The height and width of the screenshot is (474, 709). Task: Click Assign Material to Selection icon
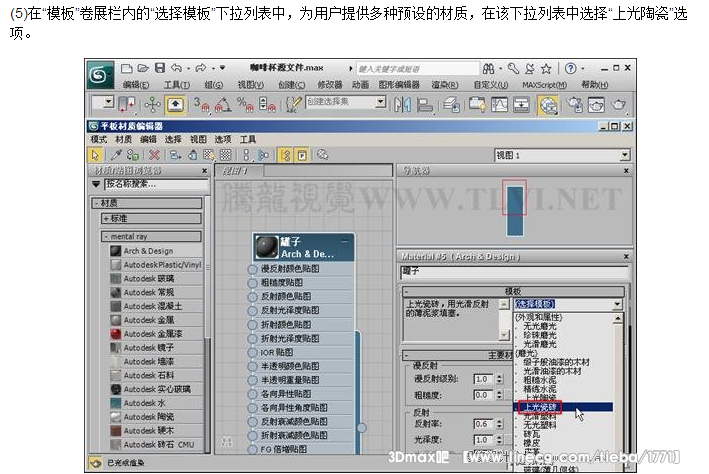tap(132, 155)
